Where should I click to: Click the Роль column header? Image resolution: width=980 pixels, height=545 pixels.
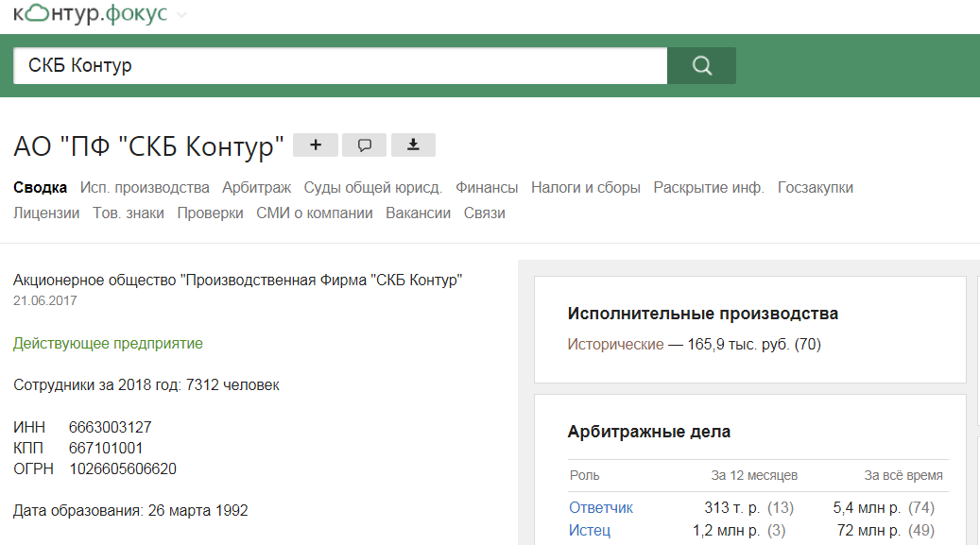584,476
